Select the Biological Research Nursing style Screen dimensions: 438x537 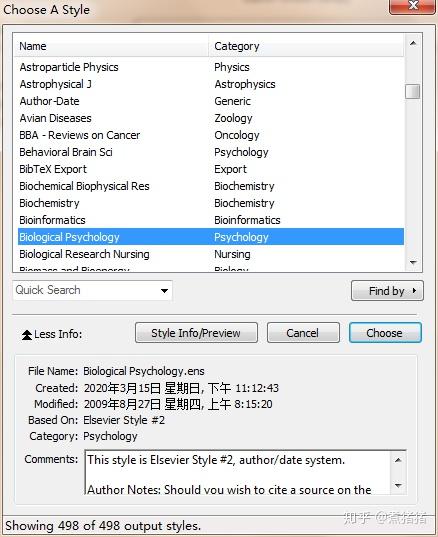click(x=84, y=254)
